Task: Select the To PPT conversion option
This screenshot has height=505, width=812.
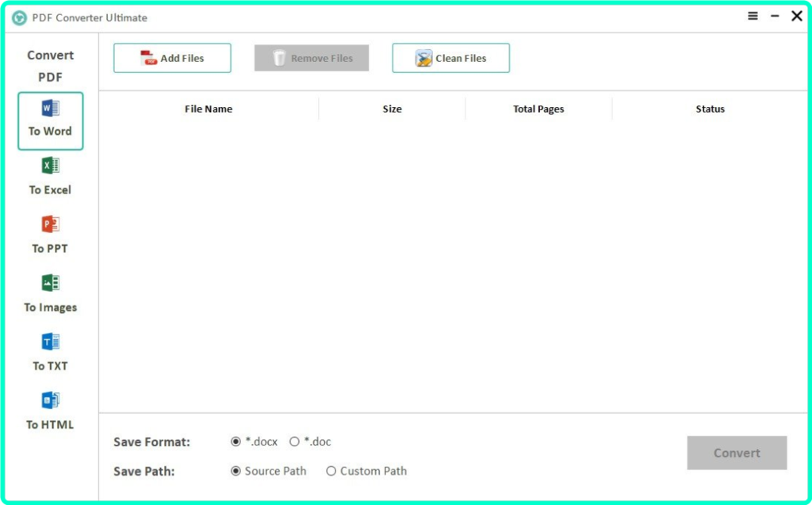Action: pos(50,235)
